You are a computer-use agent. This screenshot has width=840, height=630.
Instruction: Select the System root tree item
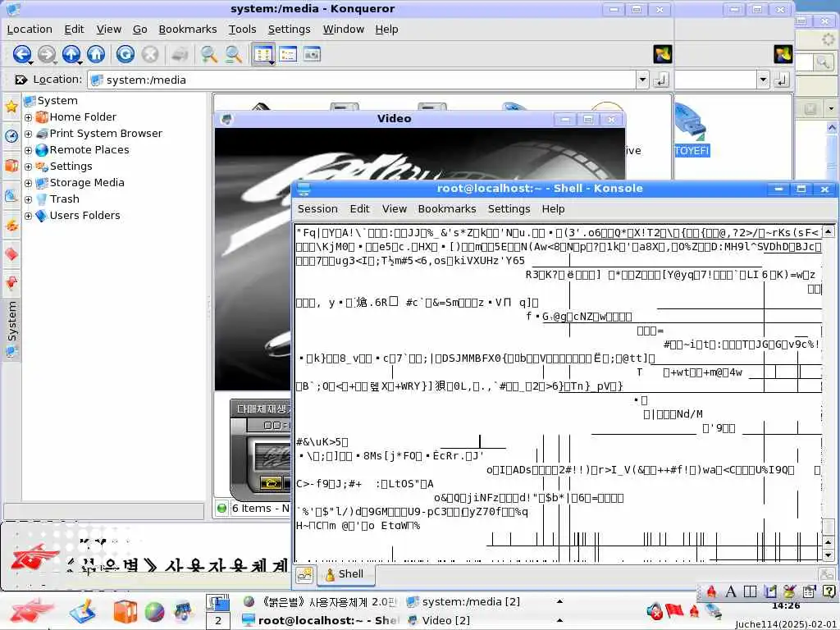[x=51, y=101]
